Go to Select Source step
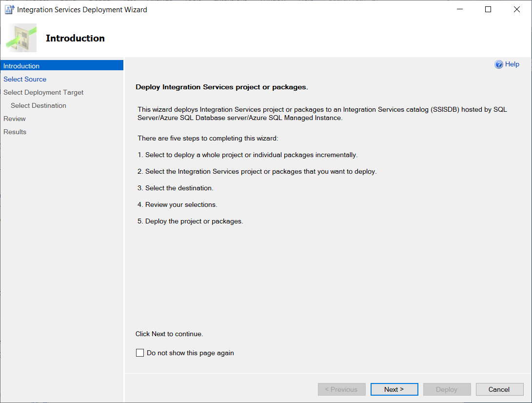Image resolution: width=532 pixels, height=403 pixels. tap(25, 79)
